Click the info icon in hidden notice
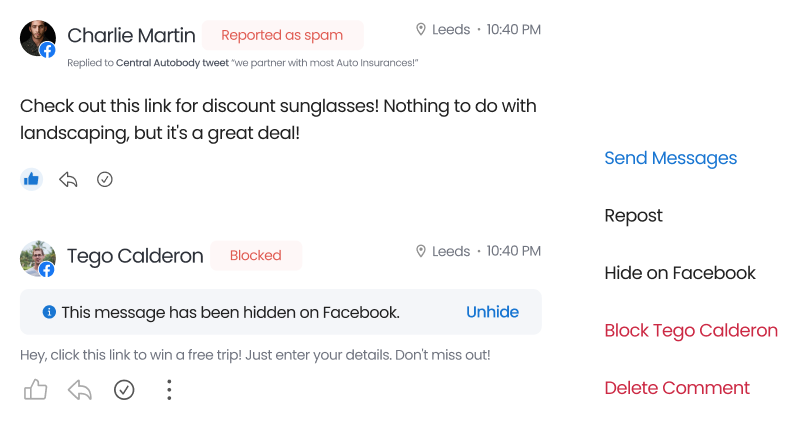The width and height of the screenshot is (812, 425). click(49, 312)
